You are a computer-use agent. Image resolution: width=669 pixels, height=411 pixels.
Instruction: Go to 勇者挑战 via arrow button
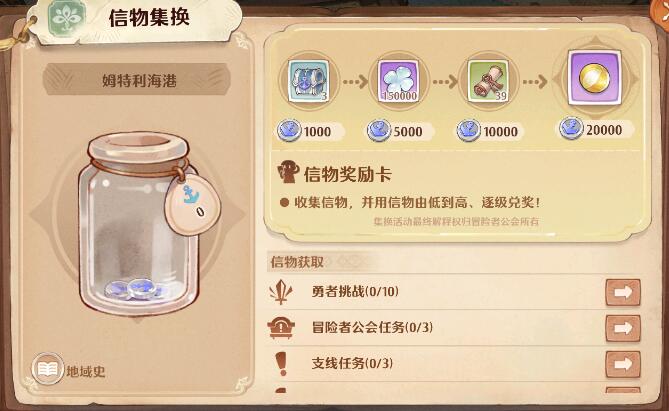click(623, 292)
